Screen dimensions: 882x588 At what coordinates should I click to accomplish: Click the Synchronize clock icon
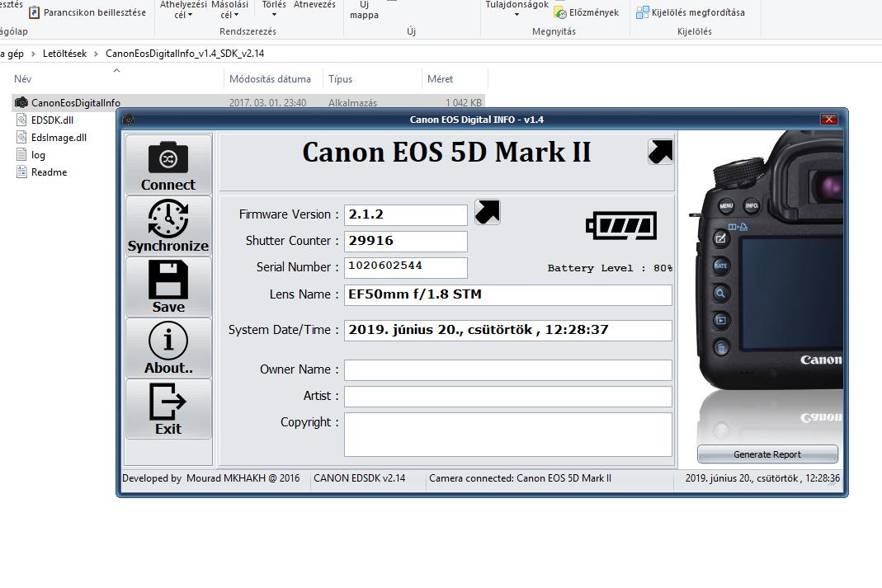click(168, 219)
